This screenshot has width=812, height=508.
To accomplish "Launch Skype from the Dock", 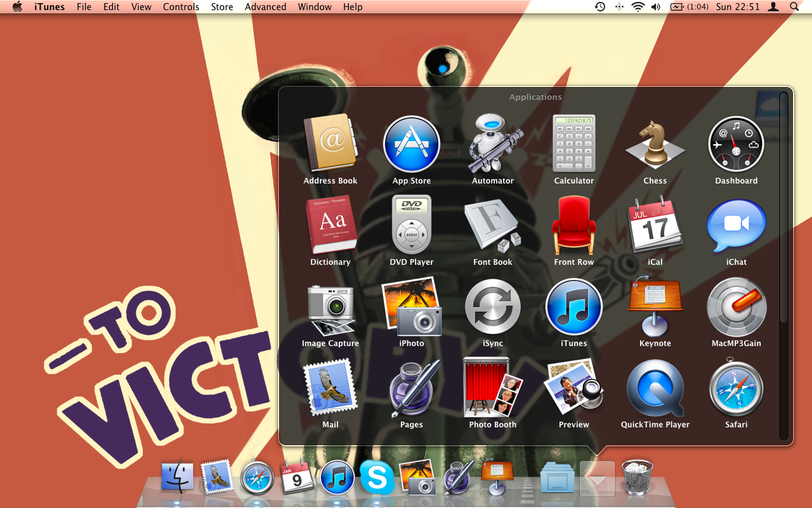I will [377, 477].
